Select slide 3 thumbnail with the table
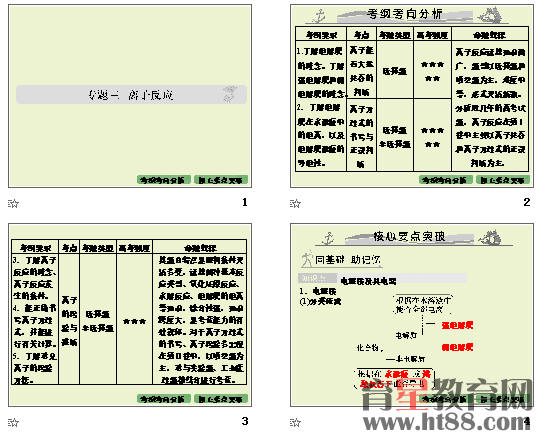The height and width of the screenshot is (434, 548). pos(130,315)
